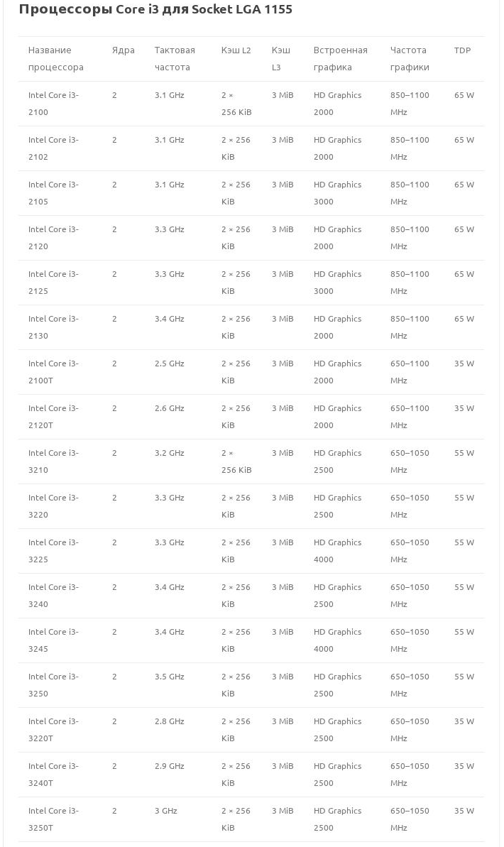
Task: Select the Intel Core i3-3225 processor name
Action: [x=53, y=551]
